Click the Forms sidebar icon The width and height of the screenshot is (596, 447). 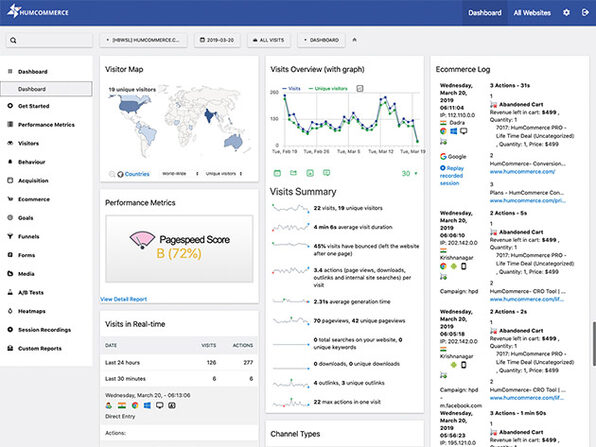click(10, 255)
